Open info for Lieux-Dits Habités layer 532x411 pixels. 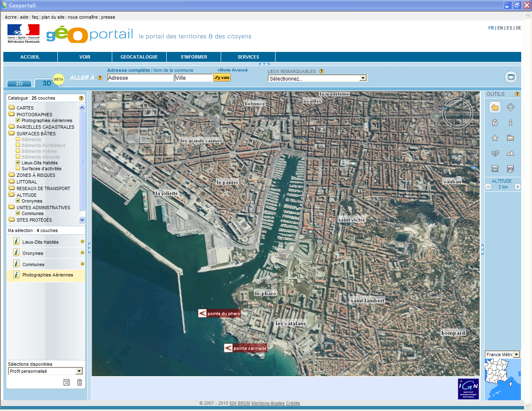coord(16,241)
